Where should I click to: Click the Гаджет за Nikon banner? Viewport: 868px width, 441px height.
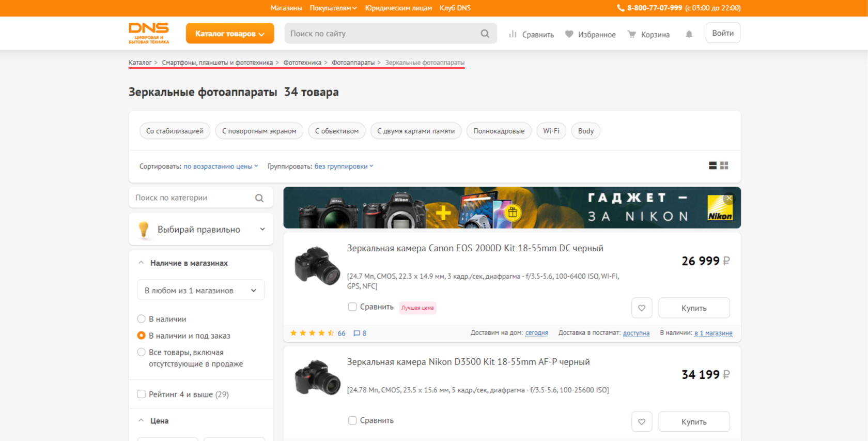coord(512,208)
